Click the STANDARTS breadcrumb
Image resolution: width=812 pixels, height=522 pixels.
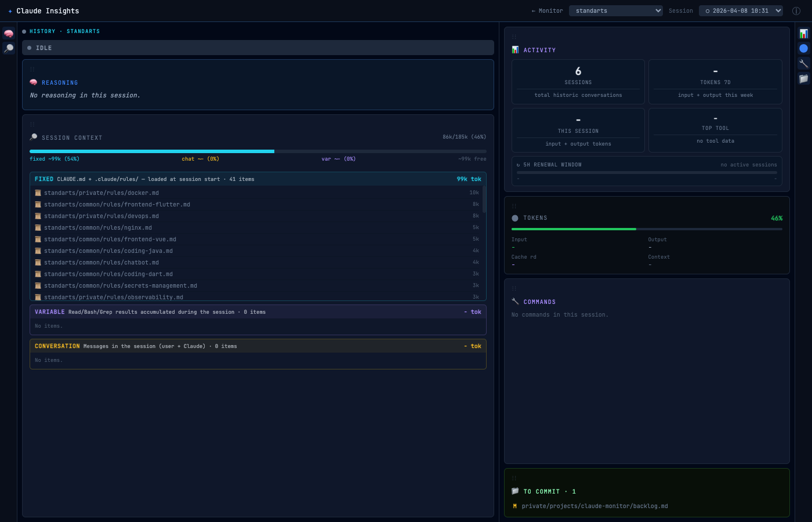(83, 31)
